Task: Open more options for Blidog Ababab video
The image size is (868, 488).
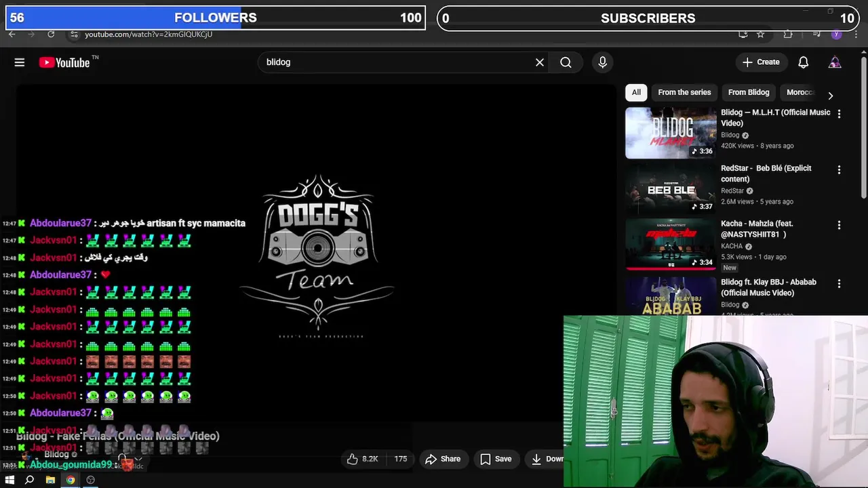Action: (839, 284)
